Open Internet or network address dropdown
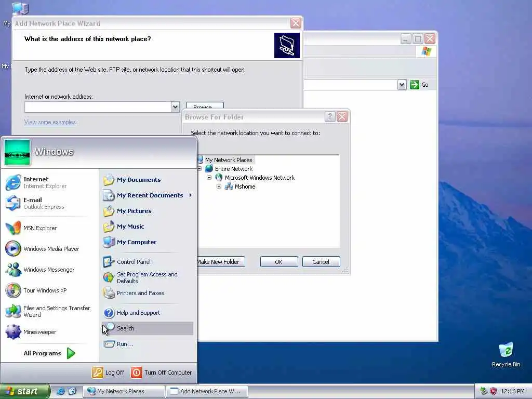Image resolution: width=532 pixels, height=399 pixels. (x=175, y=107)
